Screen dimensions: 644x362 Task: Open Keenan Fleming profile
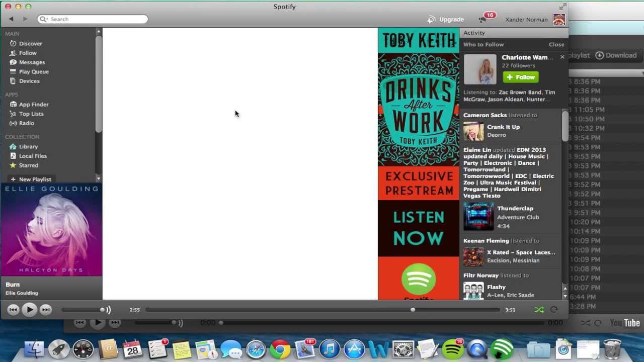(x=486, y=241)
